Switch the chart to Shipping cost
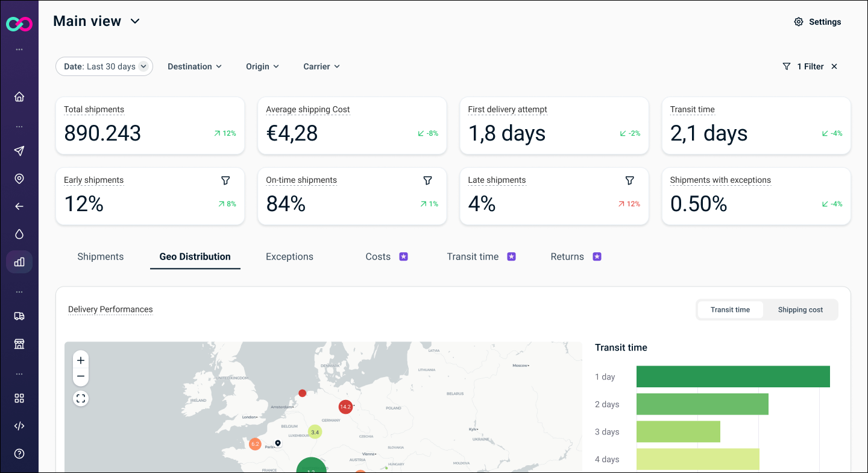Viewport: 868px width, 473px height. 800,310
